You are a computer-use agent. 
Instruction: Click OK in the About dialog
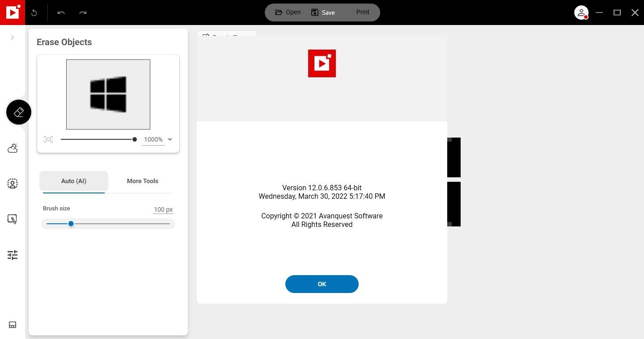pos(322,284)
